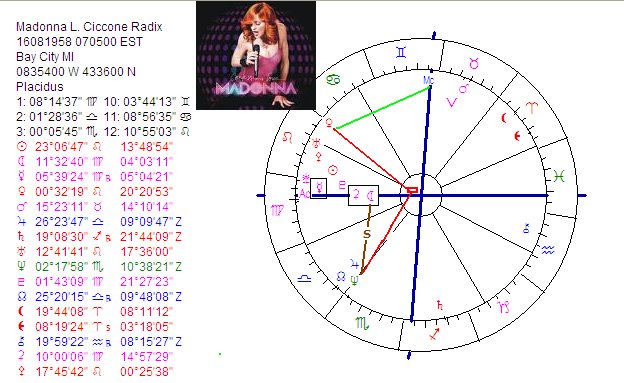The width and height of the screenshot is (624, 383).
Task: Select Mars position 15°23'11" in table
Action: click(x=62, y=207)
